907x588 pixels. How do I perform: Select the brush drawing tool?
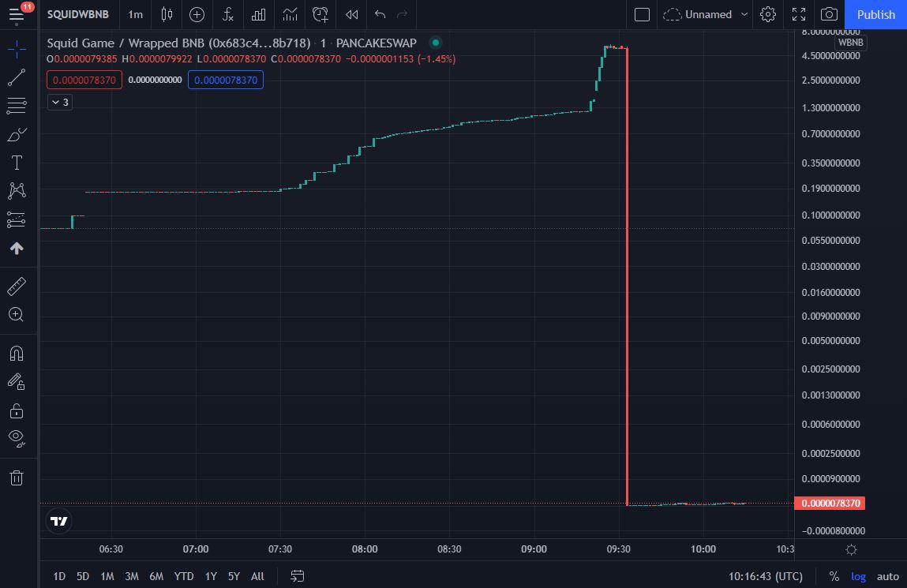click(17, 134)
